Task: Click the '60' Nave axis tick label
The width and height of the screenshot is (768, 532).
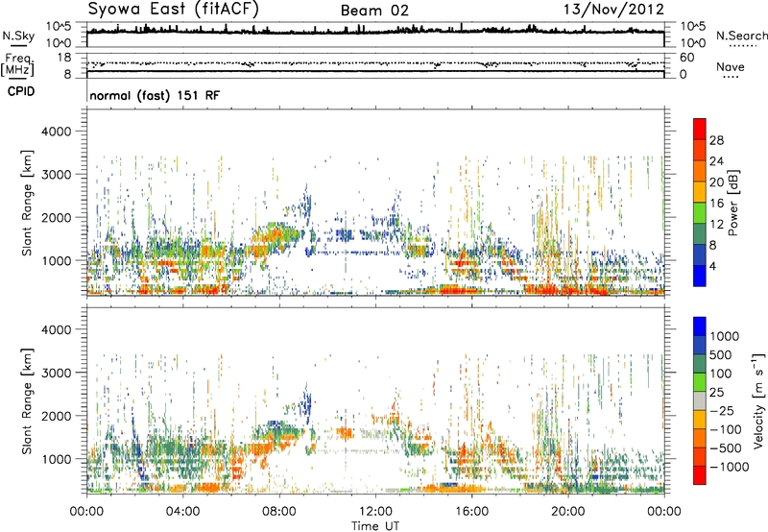Action: [686, 58]
